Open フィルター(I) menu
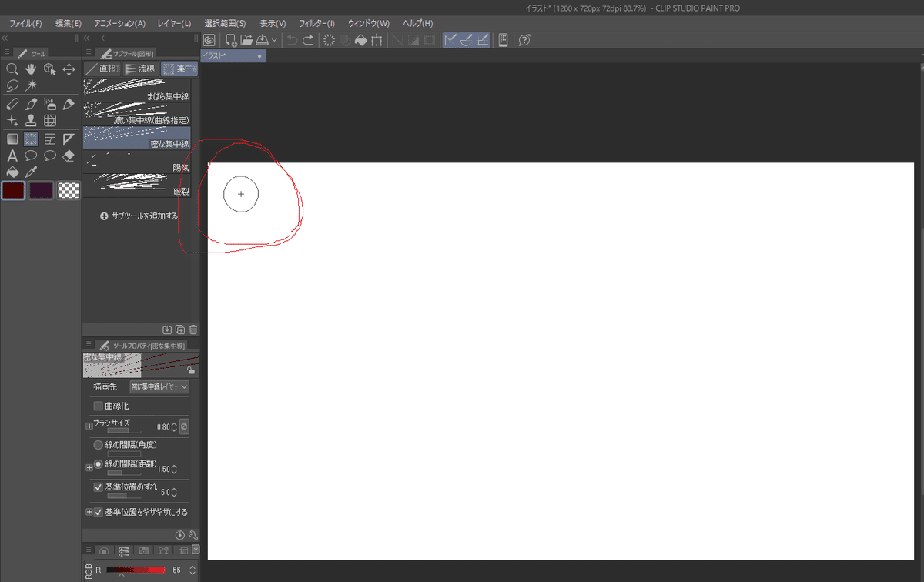Image resolution: width=924 pixels, height=582 pixels. (316, 23)
